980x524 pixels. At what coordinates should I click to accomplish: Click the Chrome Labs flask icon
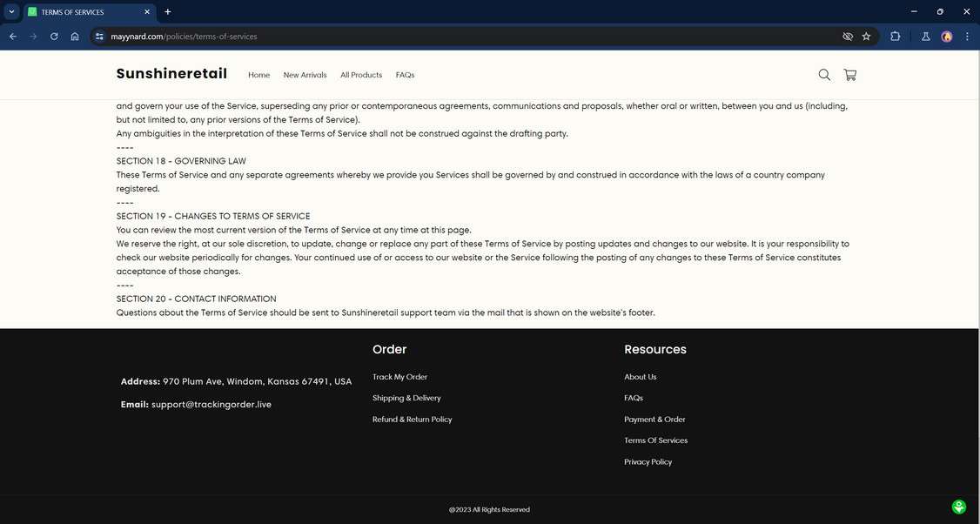[x=925, y=36]
